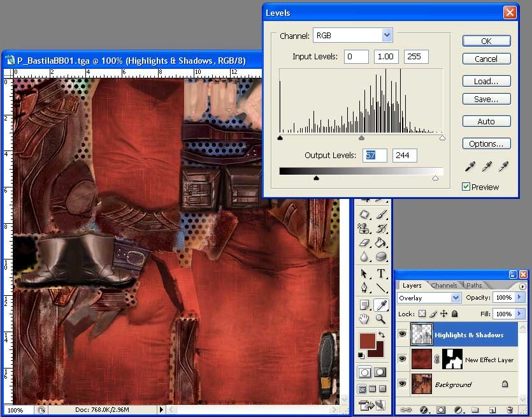Click the black output levels slider handle
The height and width of the screenshot is (417, 532).
317,179
